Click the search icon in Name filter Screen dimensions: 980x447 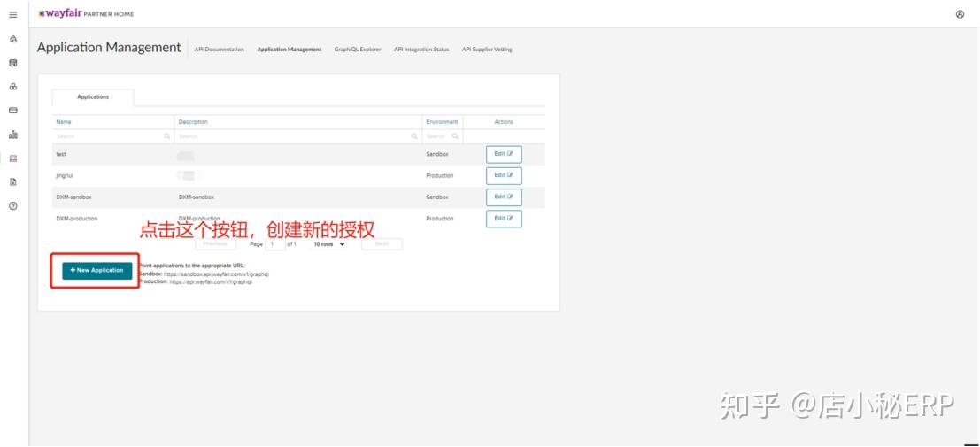point(167,135)
